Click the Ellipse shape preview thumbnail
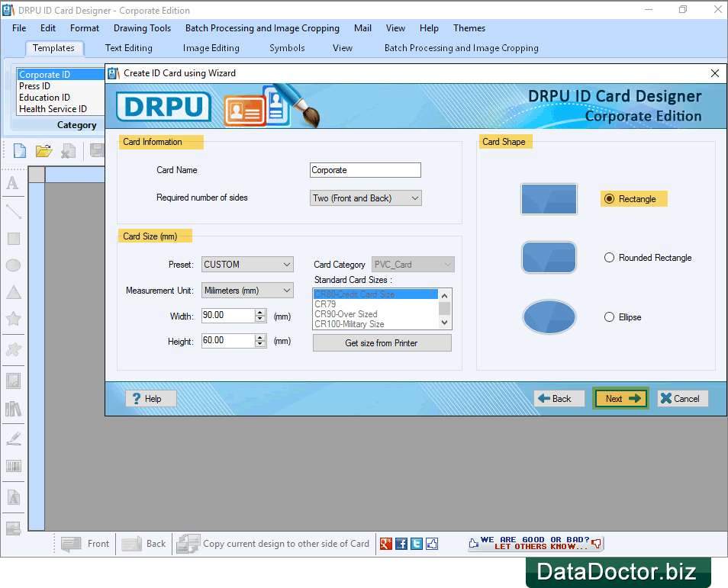The height and width of the screenshot is (588, 728). coord(549,317)
